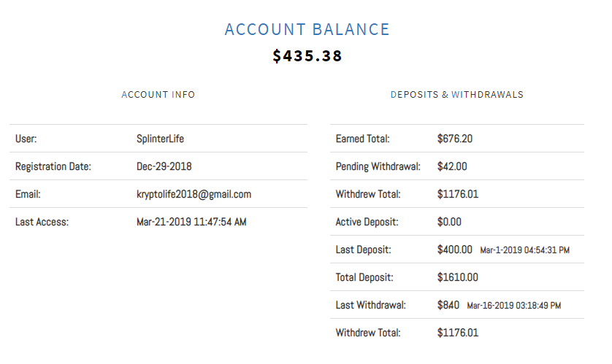Select the $42.00 pending withdrawal amount
This screenshot has width=612, height=364.
pos(452,166)
